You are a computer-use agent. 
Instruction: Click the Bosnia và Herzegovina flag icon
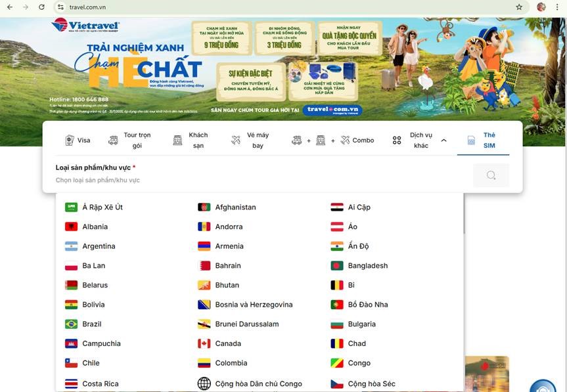click(x=204, y=305)
